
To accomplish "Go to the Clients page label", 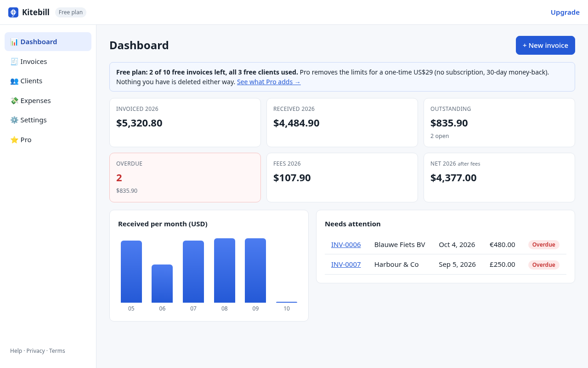I will (31, 81).
